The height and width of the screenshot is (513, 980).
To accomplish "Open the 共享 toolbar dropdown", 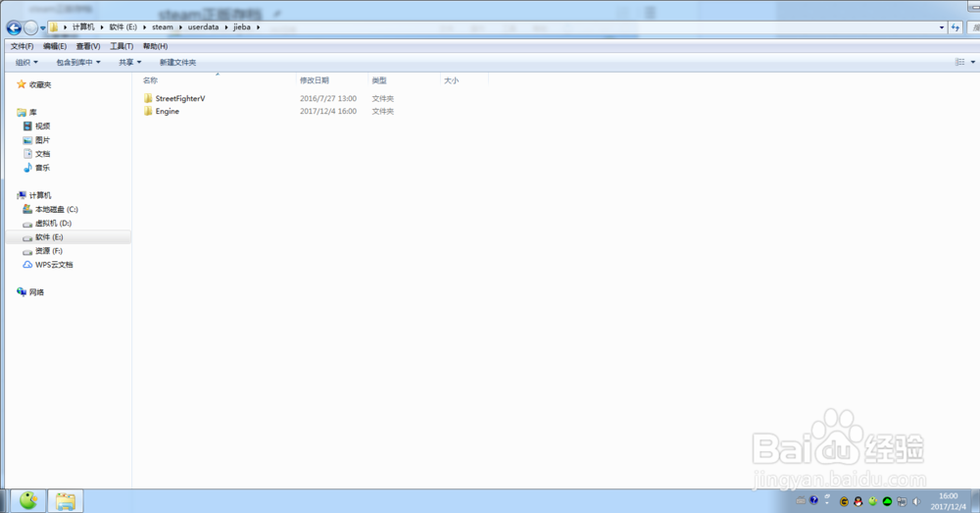I will tap(130, 63).
